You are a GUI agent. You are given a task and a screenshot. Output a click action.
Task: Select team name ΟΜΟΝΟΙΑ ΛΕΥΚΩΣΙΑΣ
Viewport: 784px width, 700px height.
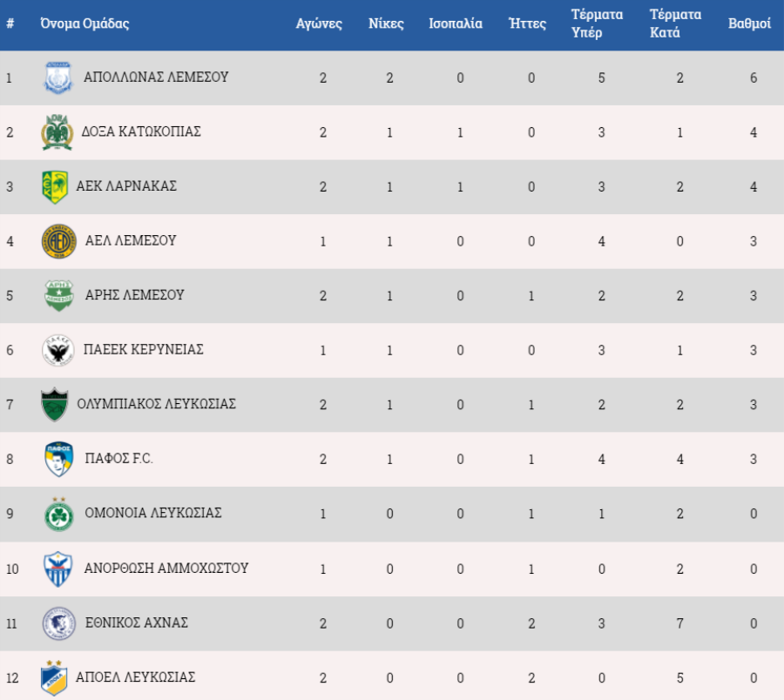coord(153,513)
